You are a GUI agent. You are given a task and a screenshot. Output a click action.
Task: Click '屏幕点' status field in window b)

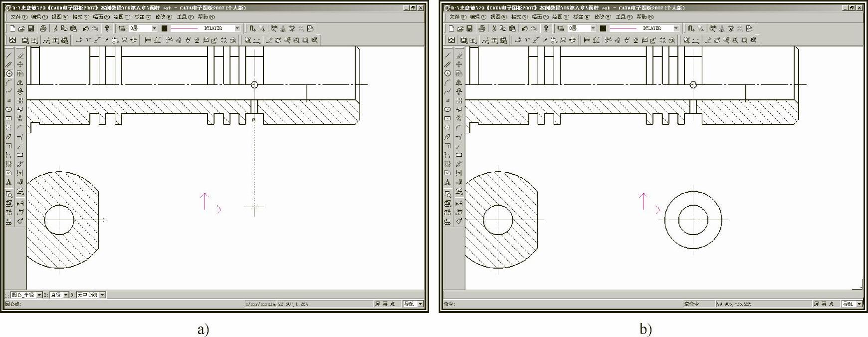[x=826, y=304]
